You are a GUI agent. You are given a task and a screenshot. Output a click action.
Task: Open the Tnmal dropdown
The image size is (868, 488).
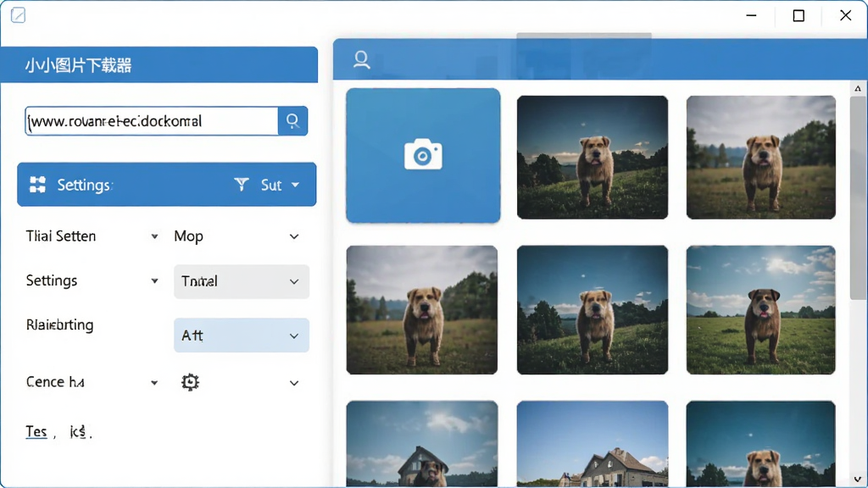(x=242, y=281)
